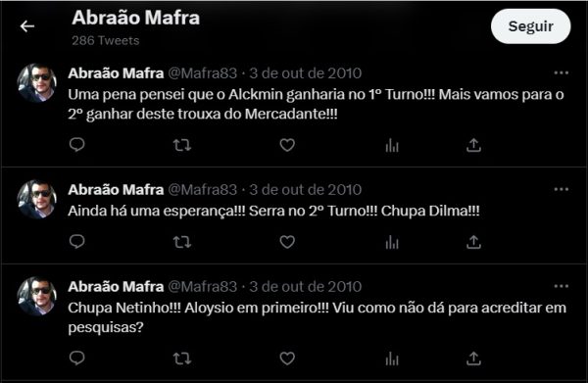Share the Alckmin tweet
The width and height of the screenshot is (588, 383).
coord(473,145)
